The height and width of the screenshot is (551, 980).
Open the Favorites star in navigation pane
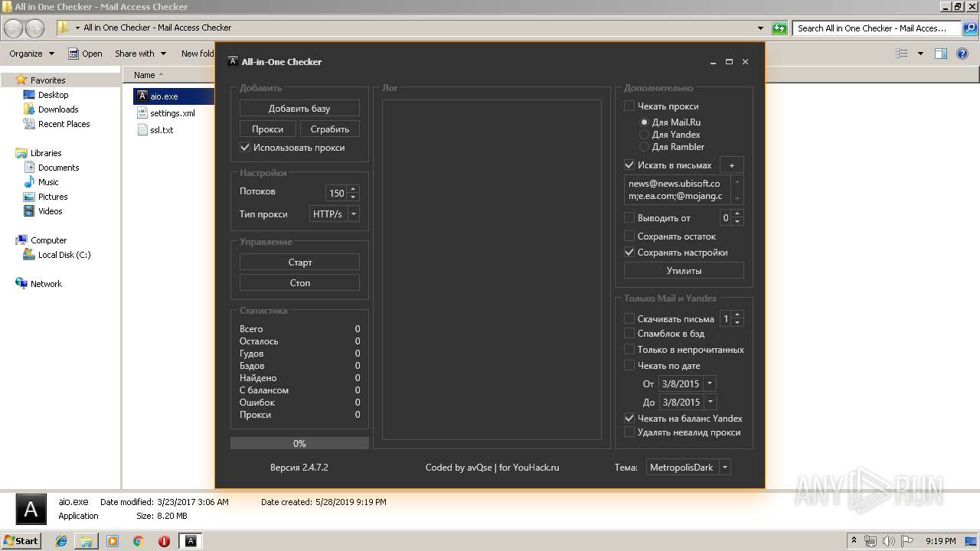[21, 80]
